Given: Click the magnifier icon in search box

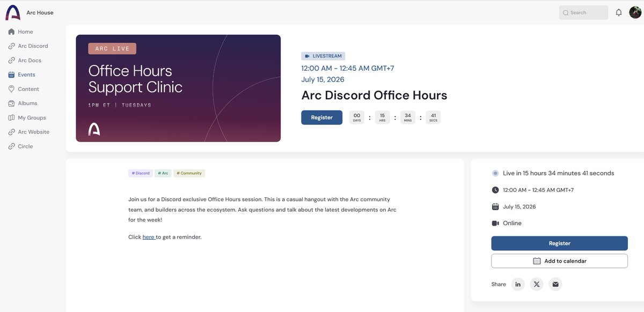Looking at the screenshot, I should pyautogui.click(x=566, y=12).
